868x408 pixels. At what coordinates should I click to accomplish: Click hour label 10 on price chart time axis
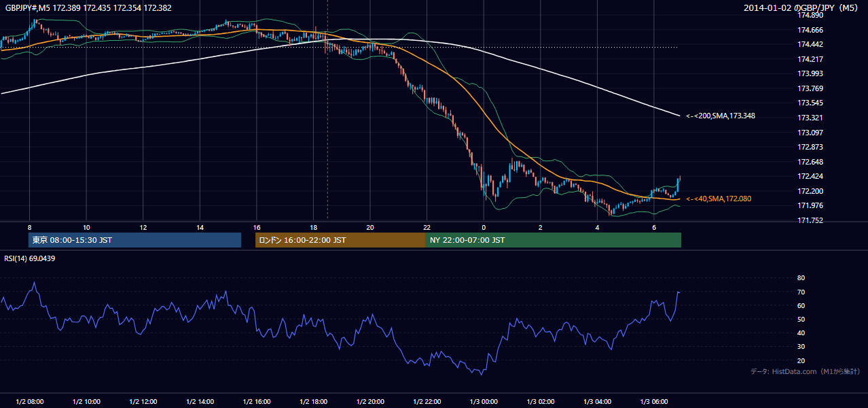(x=86, y=227)
